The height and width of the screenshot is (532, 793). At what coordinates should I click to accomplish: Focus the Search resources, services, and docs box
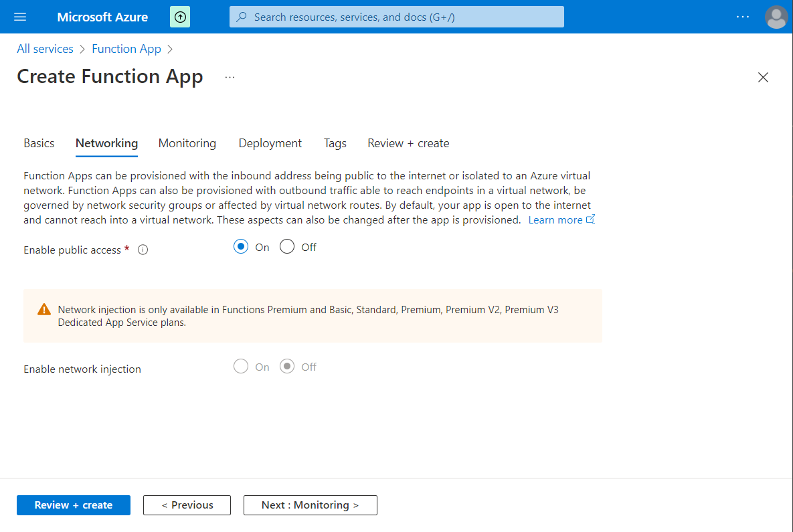402,17
